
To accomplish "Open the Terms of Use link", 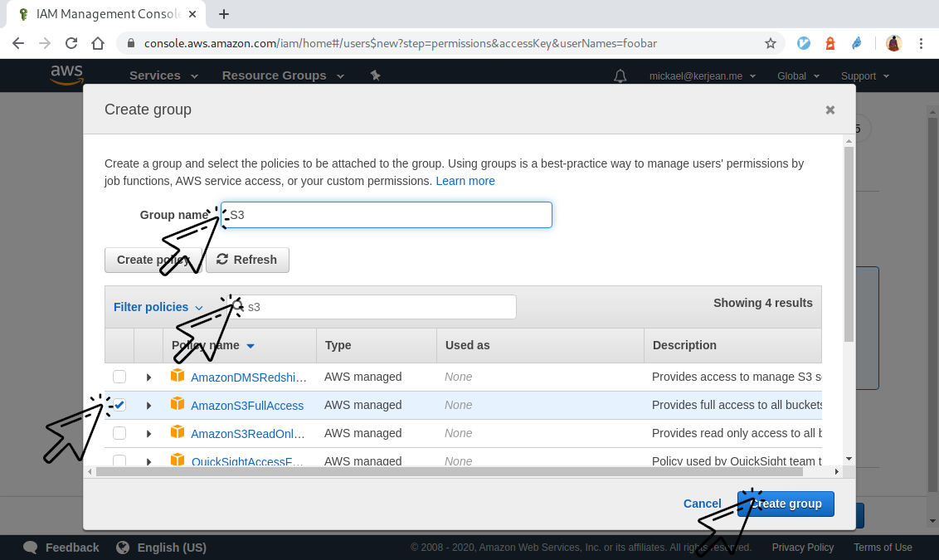I will click(x=883, y=548).
